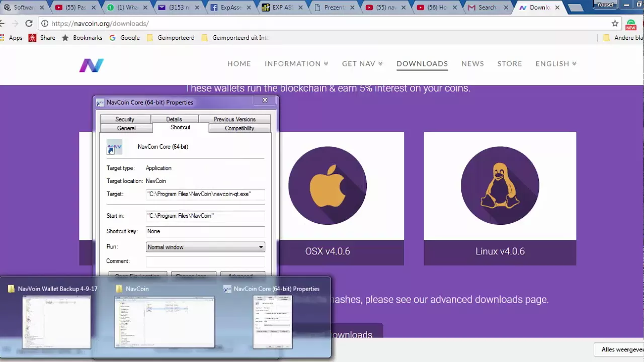Bookmark this page with the star icon
Screen dimensions: 644x362
615,24
